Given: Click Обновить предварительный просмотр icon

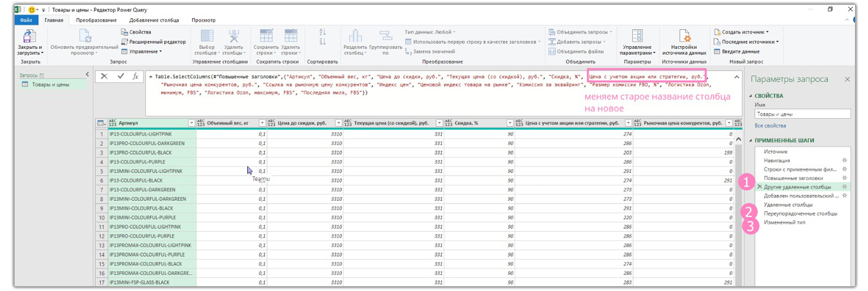Looking at the screenshot, I should click(x=85, y=36).
